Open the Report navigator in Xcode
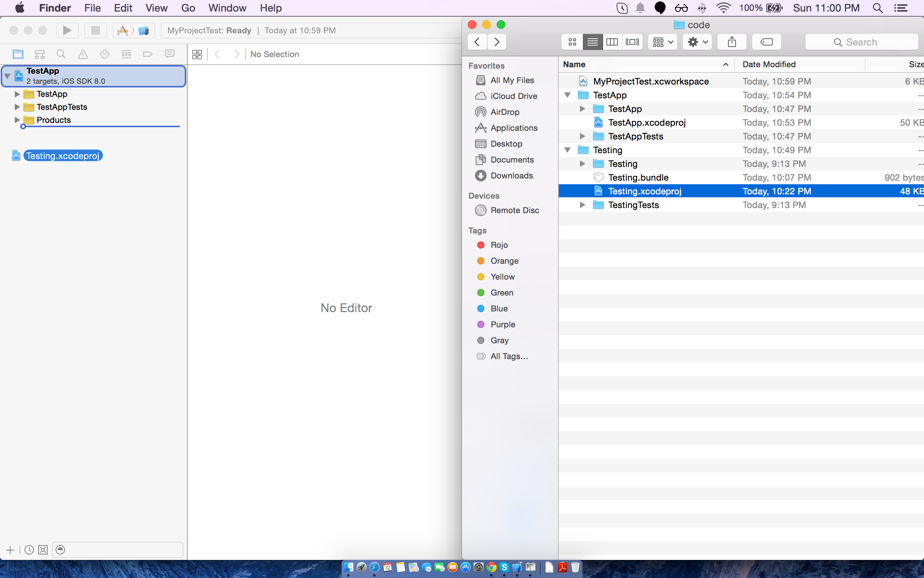 (170, 54)
